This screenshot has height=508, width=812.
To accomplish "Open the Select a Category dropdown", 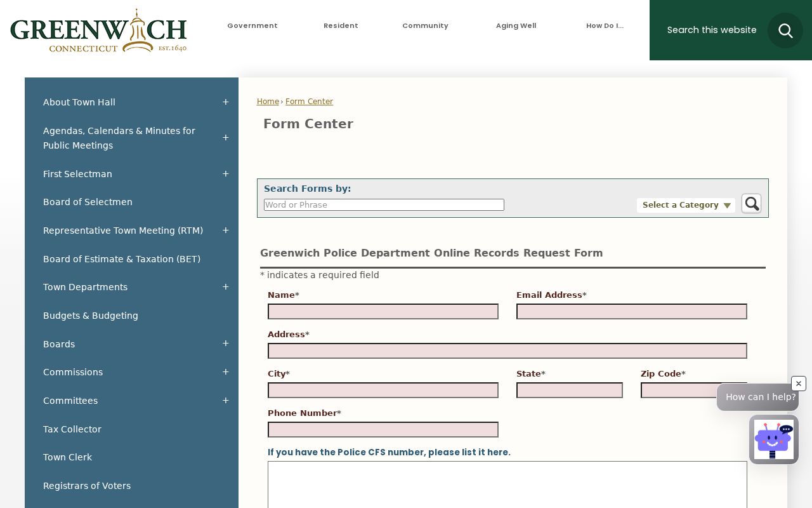I will pyautogui.click(x=686, y=205).
